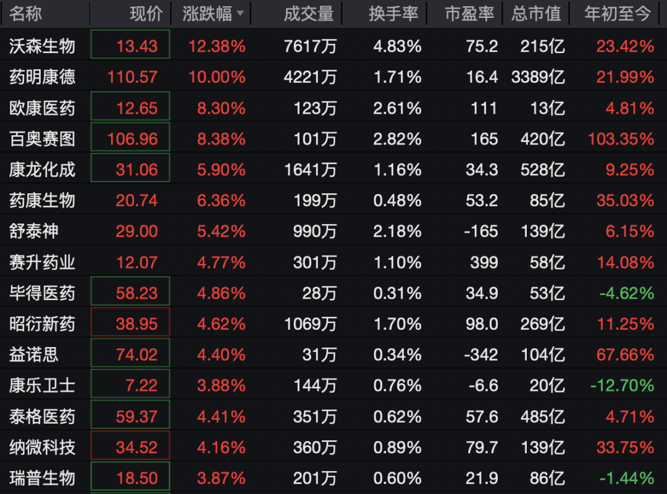Select the 总市值 column header
Viewport: 667px width, 494px height.
(536, 14)
